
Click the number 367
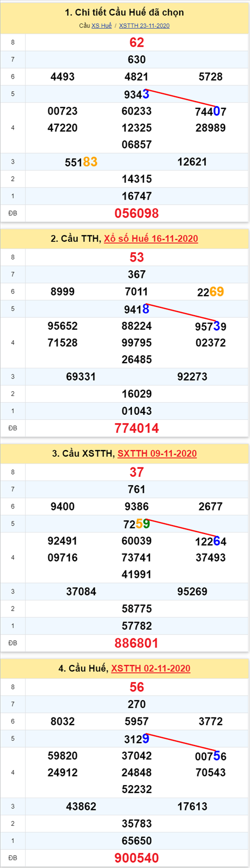click(x=136, y=275)
